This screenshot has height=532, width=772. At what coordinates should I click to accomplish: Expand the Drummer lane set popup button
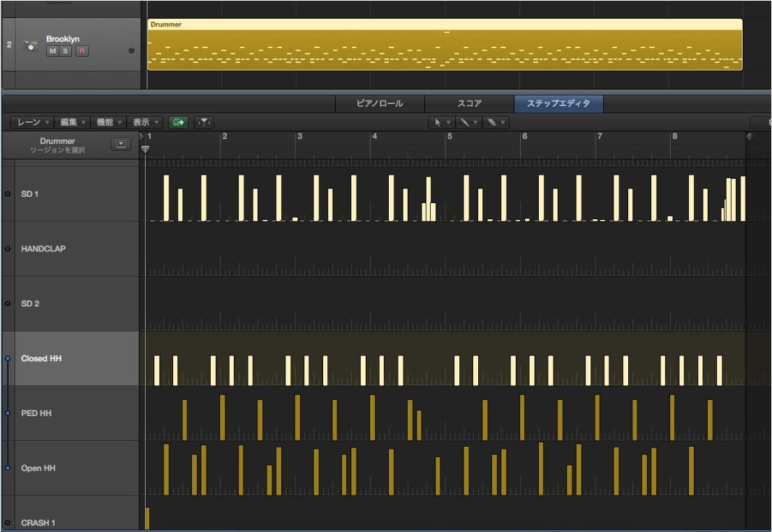121,145
